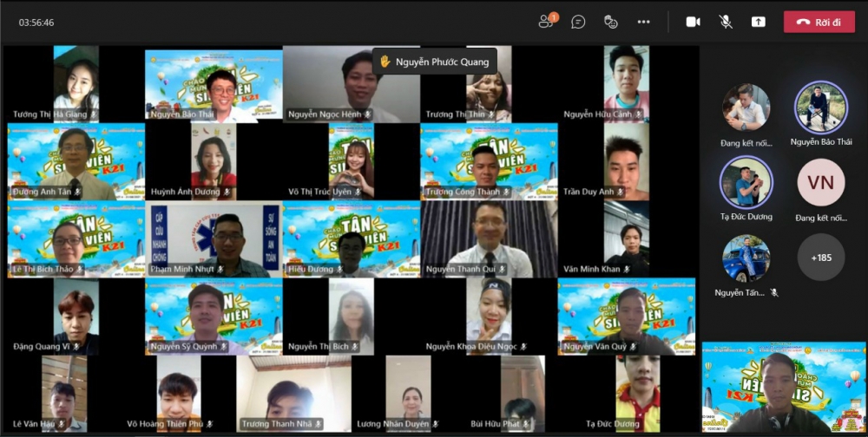Open the meeting chat
The image size is (868, 437).
click(x=578, y=22)
